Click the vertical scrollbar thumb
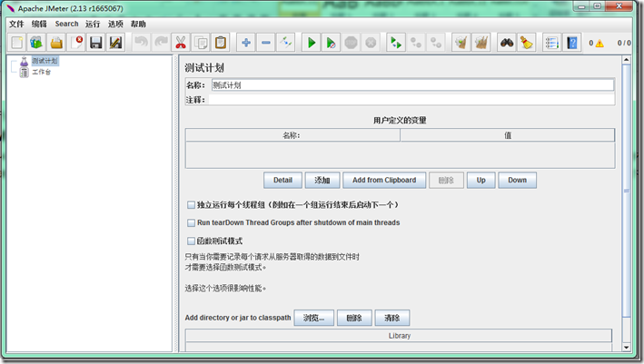644x364 pixels. pos(627,191)
